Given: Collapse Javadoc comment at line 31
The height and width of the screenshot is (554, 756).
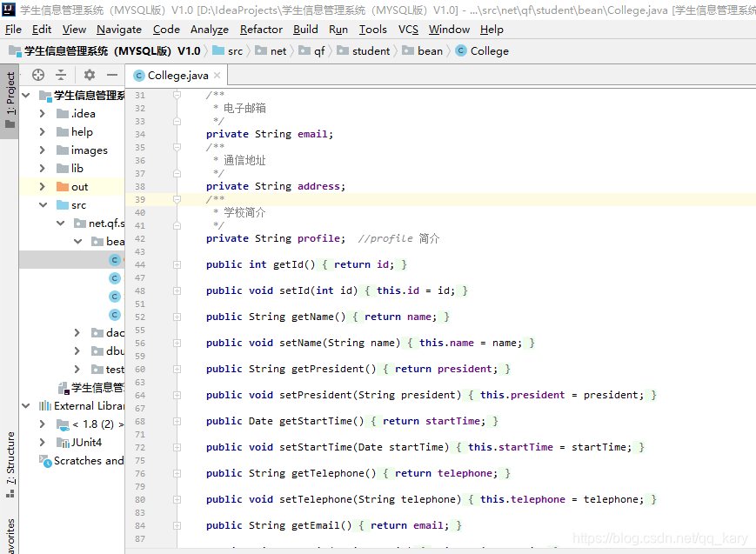Looking at the screenshot, I should point(177,95).
